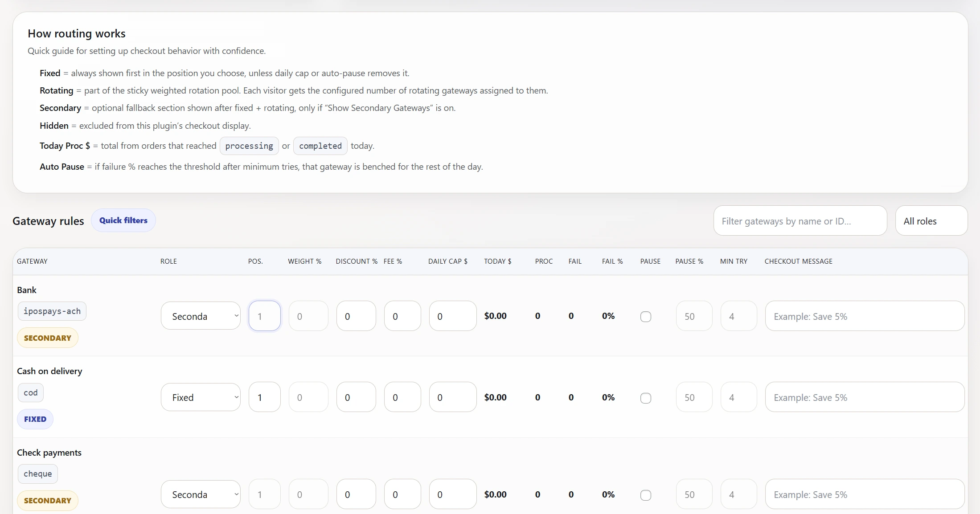This screenshot has width=980, height=514.
Task: Open the role dropdown for ipospays-ach
Action: pyautogui.click(x=201, y=316)
